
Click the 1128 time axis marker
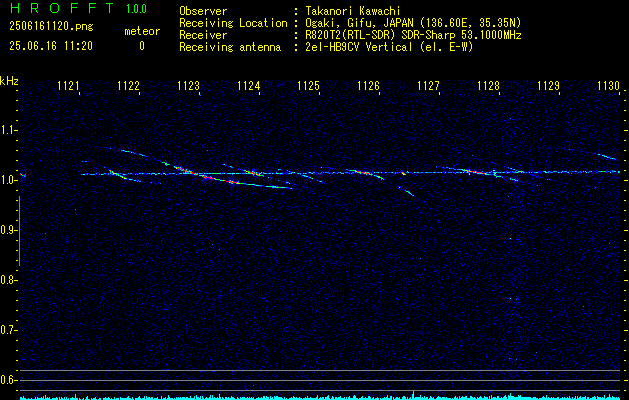(x=488, y=86)
